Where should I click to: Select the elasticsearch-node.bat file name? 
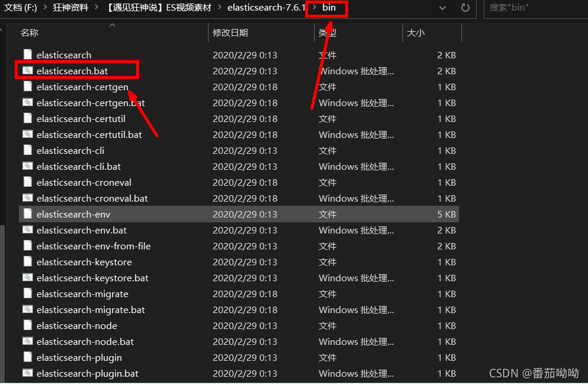85,342
